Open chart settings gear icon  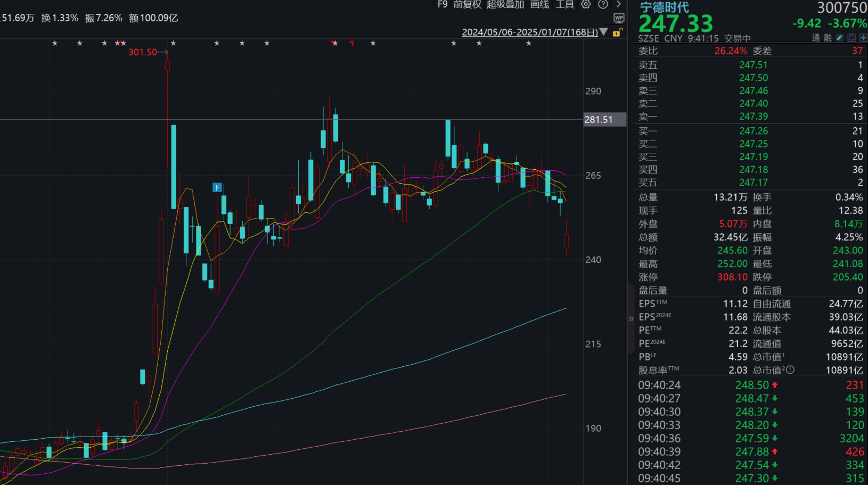[586, 4]
